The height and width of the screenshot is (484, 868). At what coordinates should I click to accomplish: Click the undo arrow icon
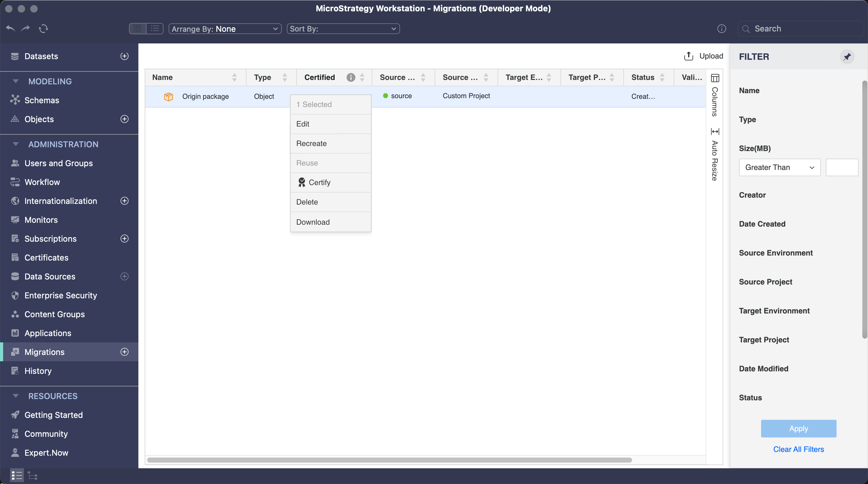[10, 29]
